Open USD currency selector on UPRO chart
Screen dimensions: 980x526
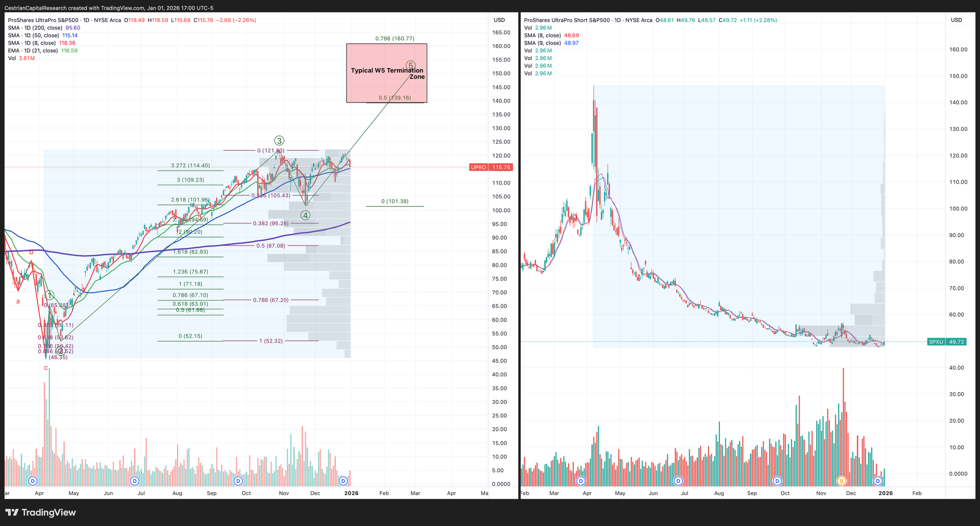tap(499, 20)
